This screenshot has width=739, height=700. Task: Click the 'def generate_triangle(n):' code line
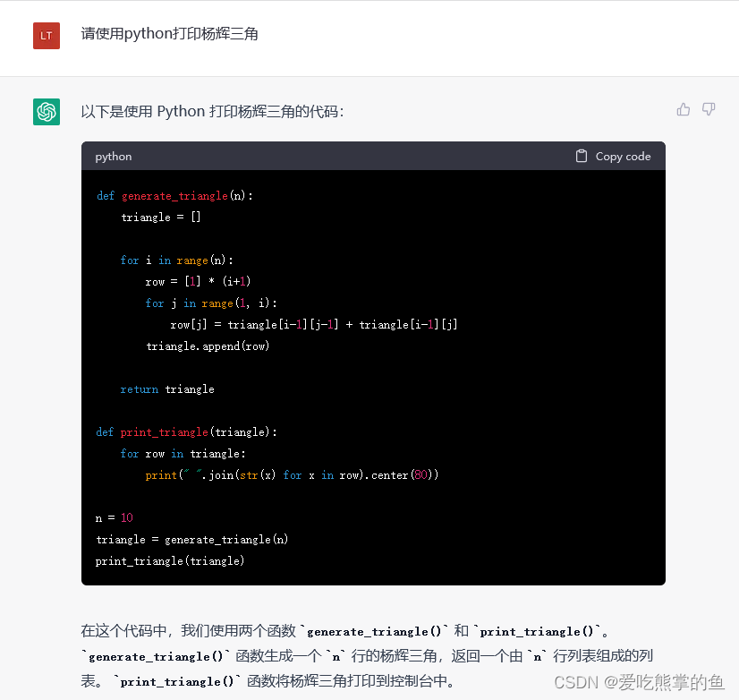click(174, 196)
